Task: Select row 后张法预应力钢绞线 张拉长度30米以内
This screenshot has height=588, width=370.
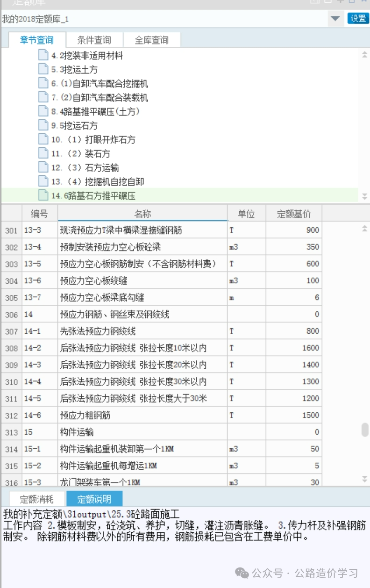Action: click(x=161, y=381)
